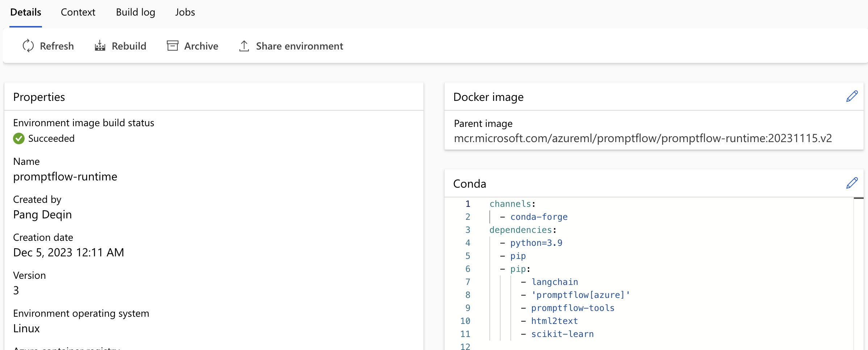This screenshot has height=350, width=868.
Task: Edit the Conda configuration pencil icon
Action: point(852,183)
